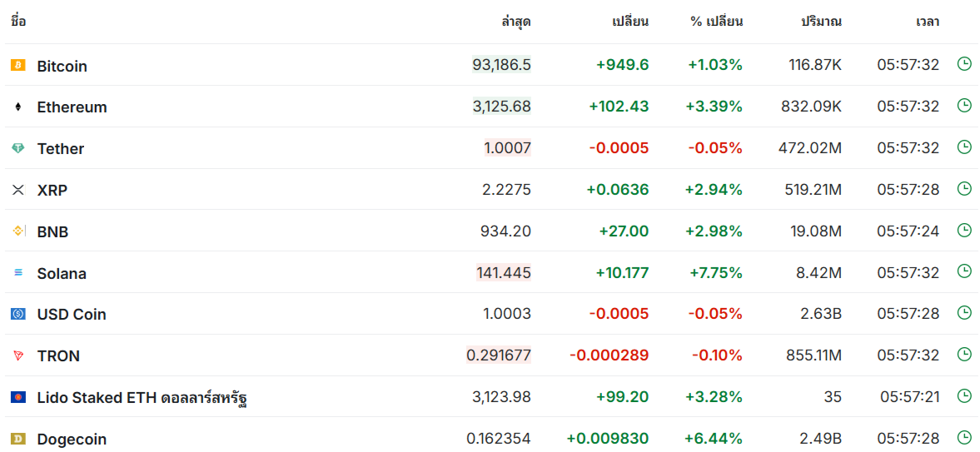
Task: Click the Bitcoin coin icon
Action: (18, 65)
